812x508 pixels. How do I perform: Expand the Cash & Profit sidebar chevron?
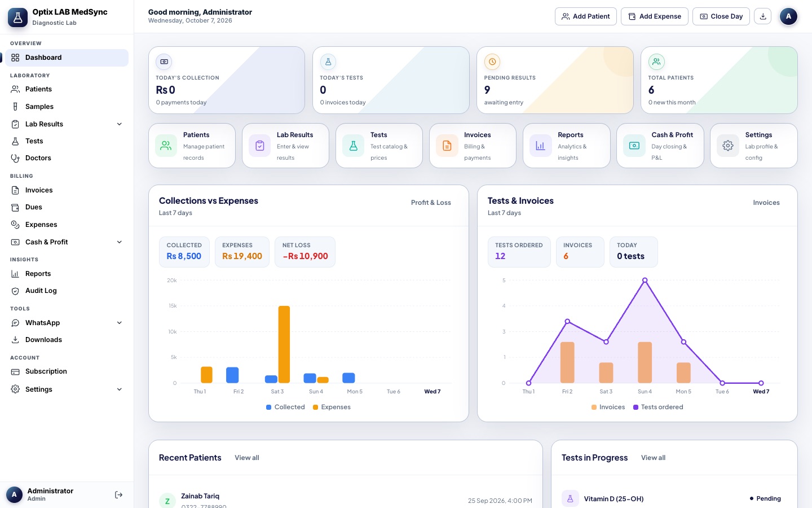coord(120,242)
